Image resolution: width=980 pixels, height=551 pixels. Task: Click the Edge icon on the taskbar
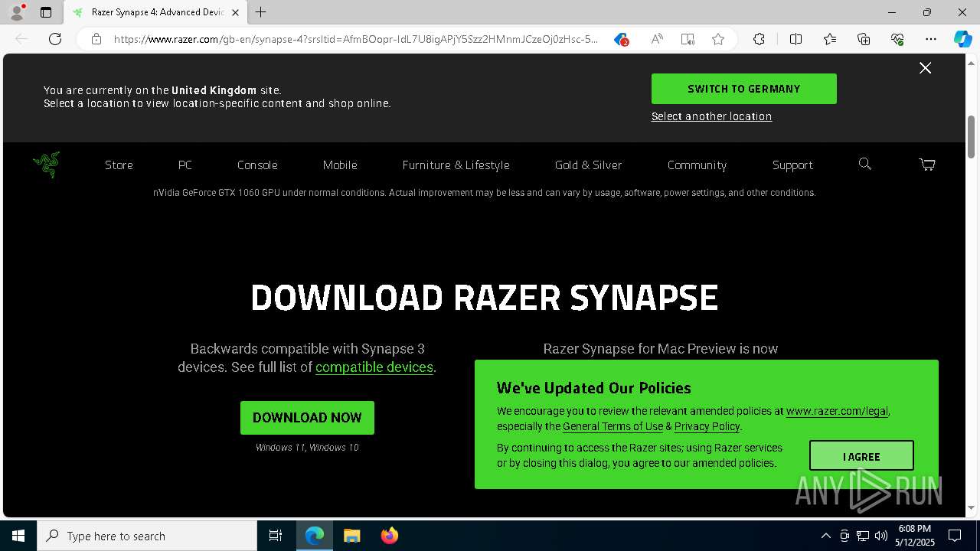(315, 536)
